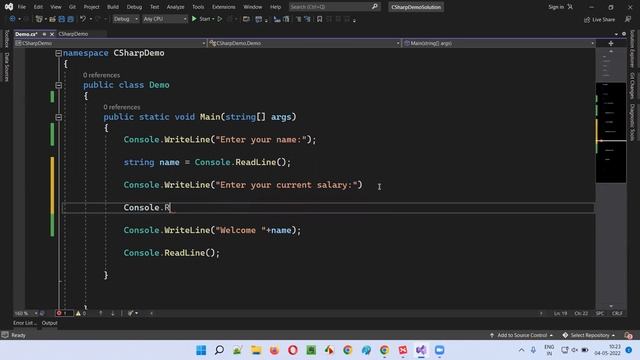The height and width of the screenshot is (360, 640).
Task: Click the Undo toolbar icon
Action: click(83, 19)
